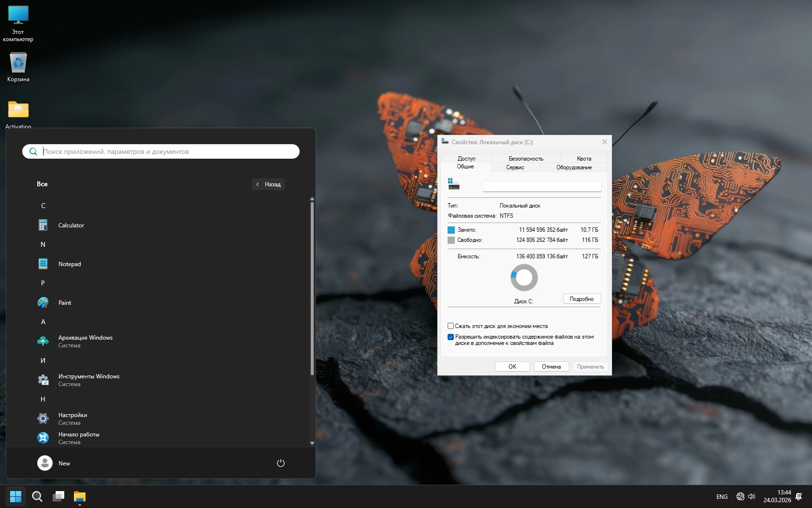Screen dimensions: 812x508
Task: Click the volume speaker tray icon
Action: [x=752, y=496]
